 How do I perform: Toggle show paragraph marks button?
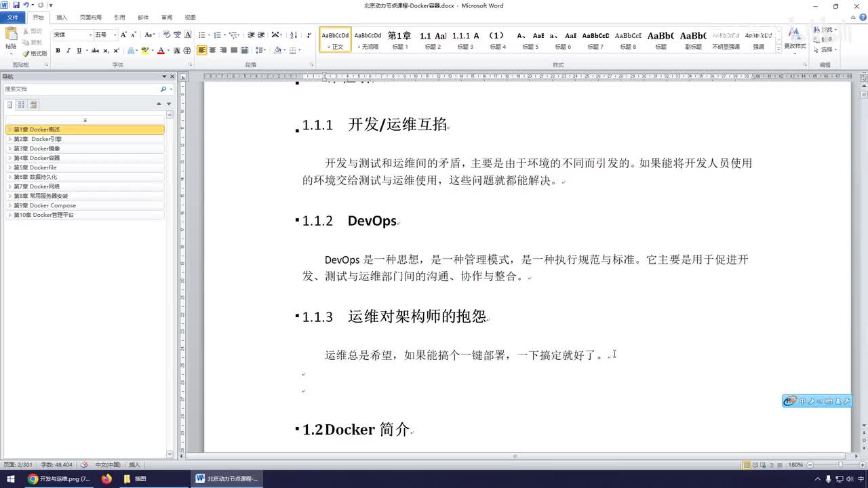pos(309,35)
